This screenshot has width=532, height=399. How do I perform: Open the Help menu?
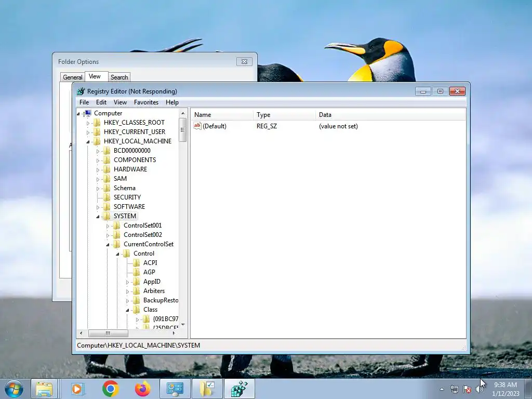pyautogui.click(x=172, y=102)
